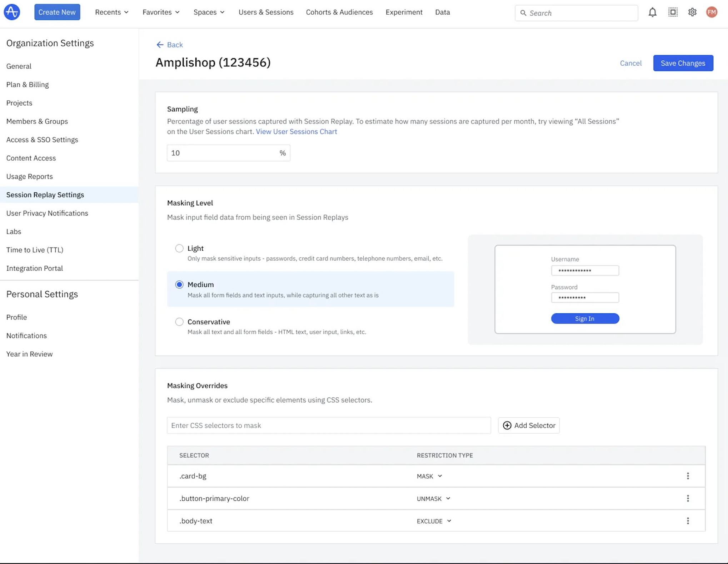Open UNMASK dropdown for .button-primary-color

[x=433, y=499]
